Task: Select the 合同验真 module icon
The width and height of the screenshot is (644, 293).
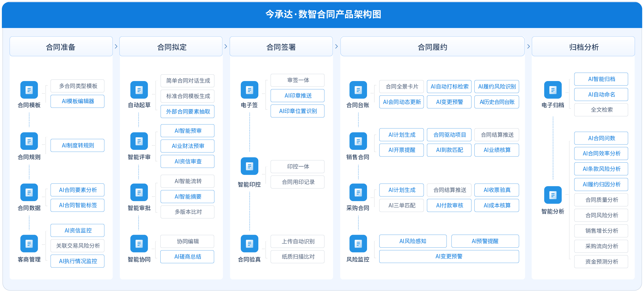Action: pyautogui.click(x=250, y=243)
